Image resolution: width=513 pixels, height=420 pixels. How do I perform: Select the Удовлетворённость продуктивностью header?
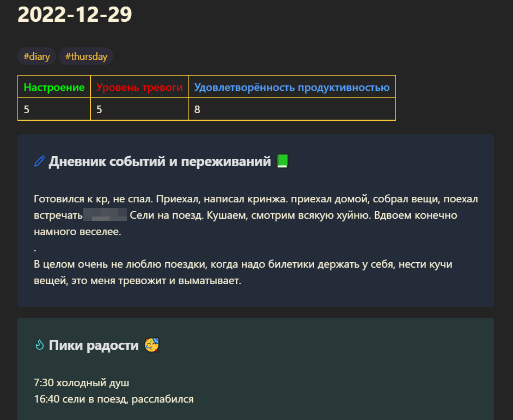point(292,87)
